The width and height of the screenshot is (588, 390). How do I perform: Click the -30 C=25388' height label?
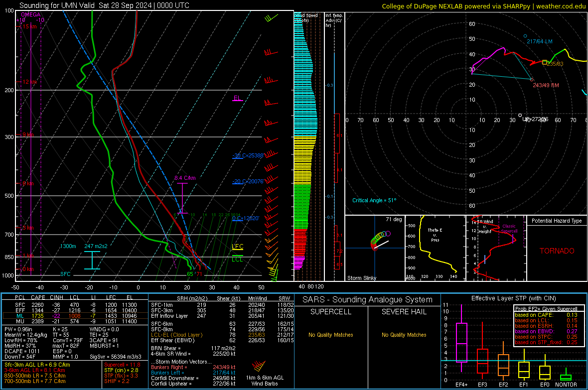pos(248,155)
